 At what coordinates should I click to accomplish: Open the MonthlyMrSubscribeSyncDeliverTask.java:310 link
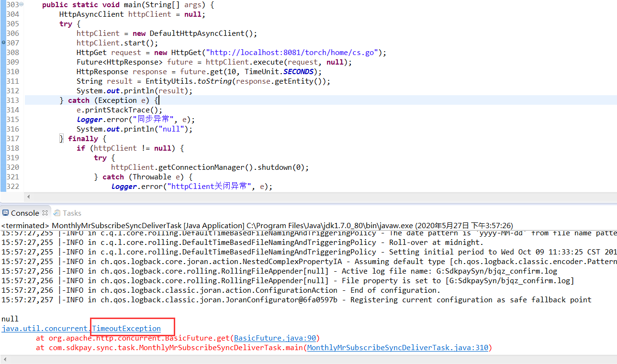(397, 347)
